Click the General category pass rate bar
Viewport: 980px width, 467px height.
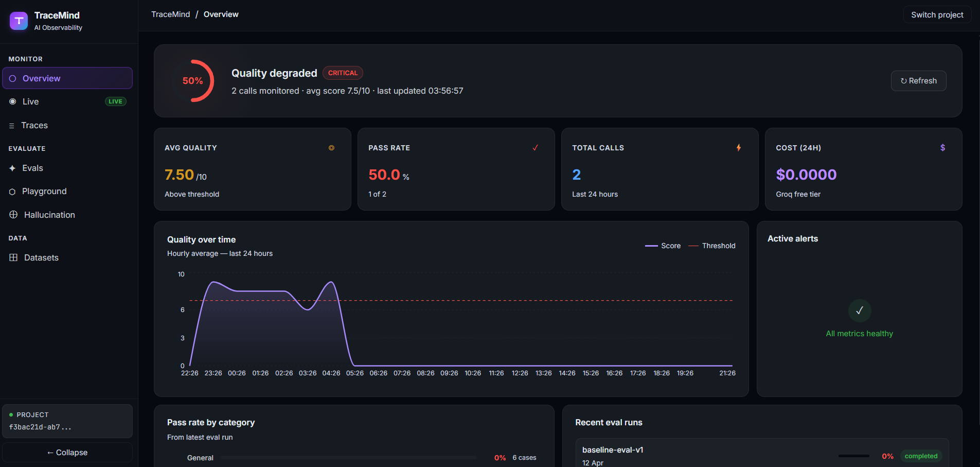coord(348,457)
